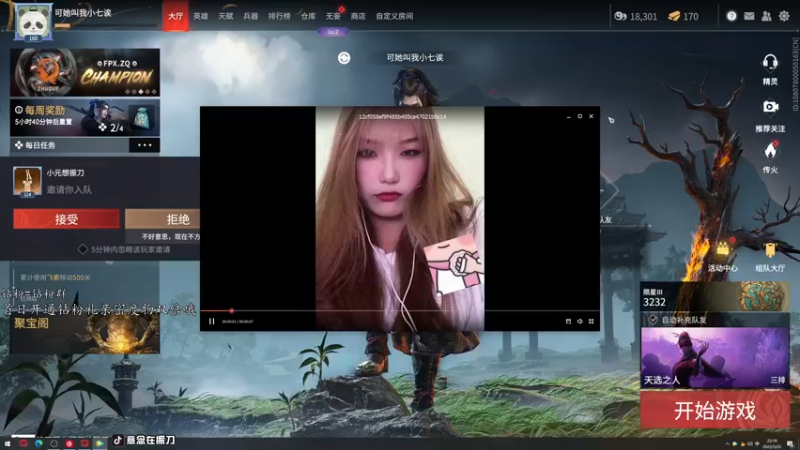Open the 排行榜 leaderboard tab

(x=279, y=16)
